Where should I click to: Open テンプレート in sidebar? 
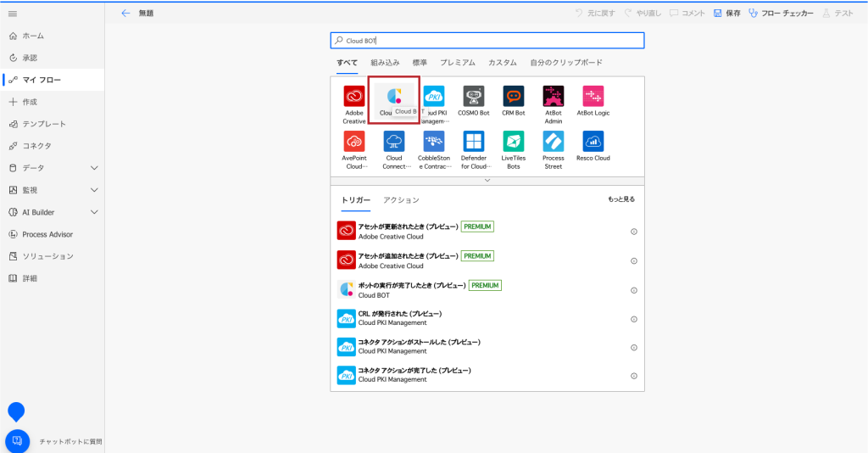click(x=53, y=124)
